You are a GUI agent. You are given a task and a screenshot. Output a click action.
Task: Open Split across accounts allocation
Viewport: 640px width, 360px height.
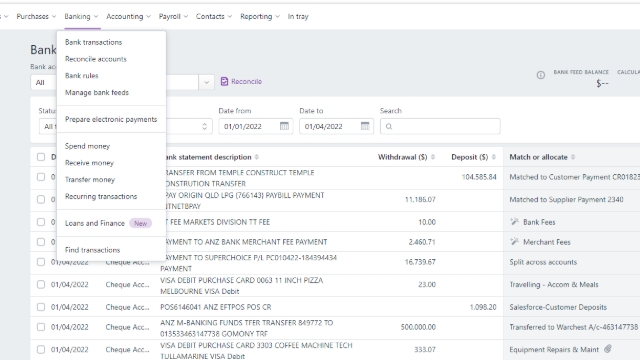(543, 262)
